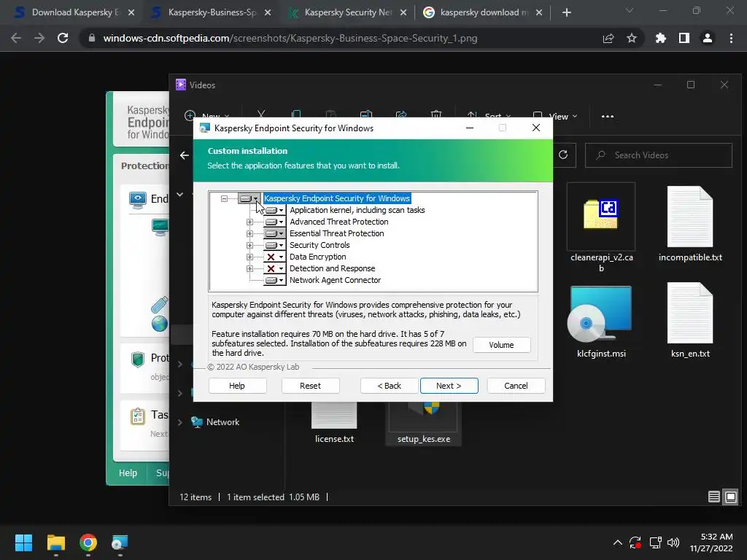Image resolution: width=747 pixels, height=560 pixels.
Task: Expand the Essential Threat Protection node
Action: pyautogui.click(x=249, y=233)
